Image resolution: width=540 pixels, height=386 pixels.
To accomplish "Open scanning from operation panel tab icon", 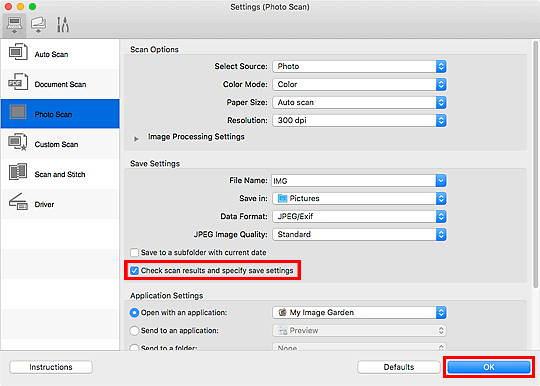I will 38,25.
